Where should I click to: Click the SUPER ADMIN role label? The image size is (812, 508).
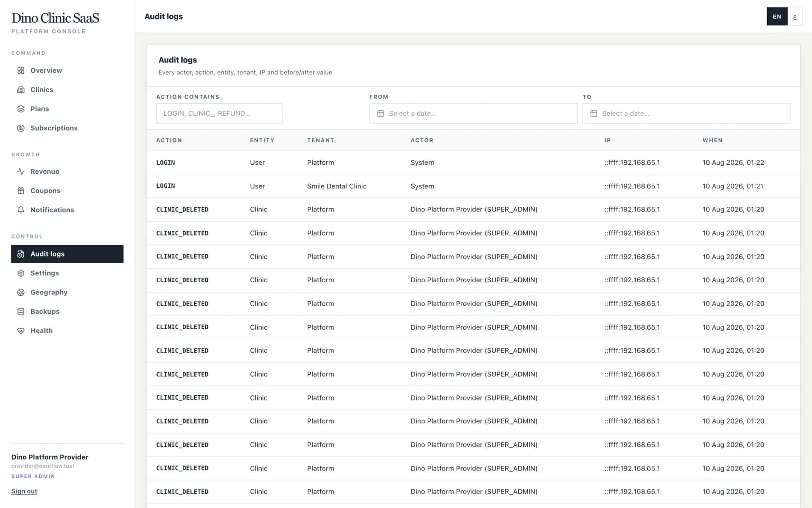click(x=33, y=476)
